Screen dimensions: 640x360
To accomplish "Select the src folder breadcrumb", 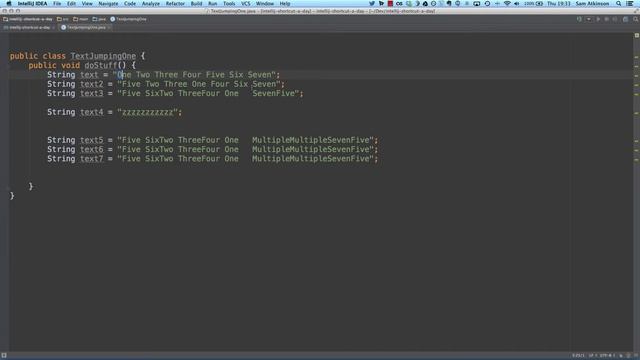I will [x=62, y=19].
